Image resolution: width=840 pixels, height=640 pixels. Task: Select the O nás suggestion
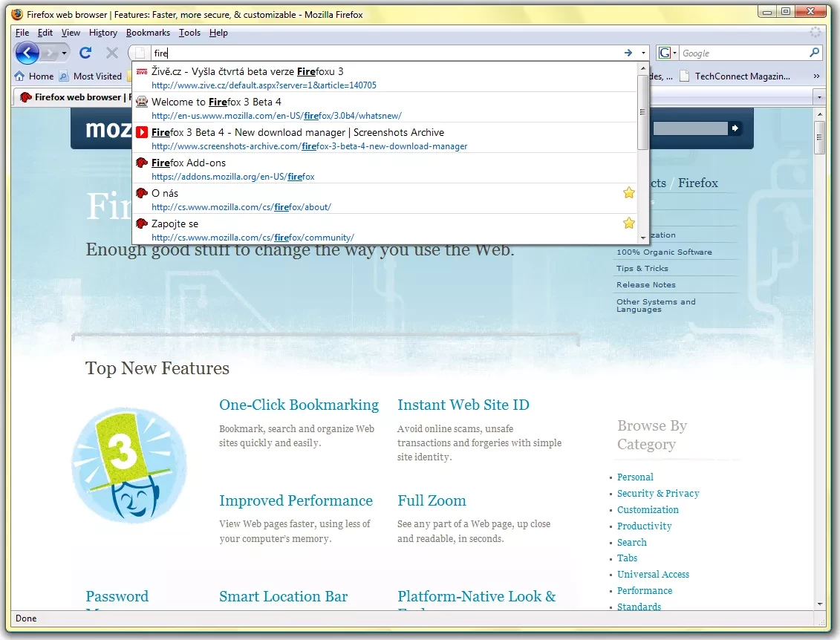coord(385,200)
